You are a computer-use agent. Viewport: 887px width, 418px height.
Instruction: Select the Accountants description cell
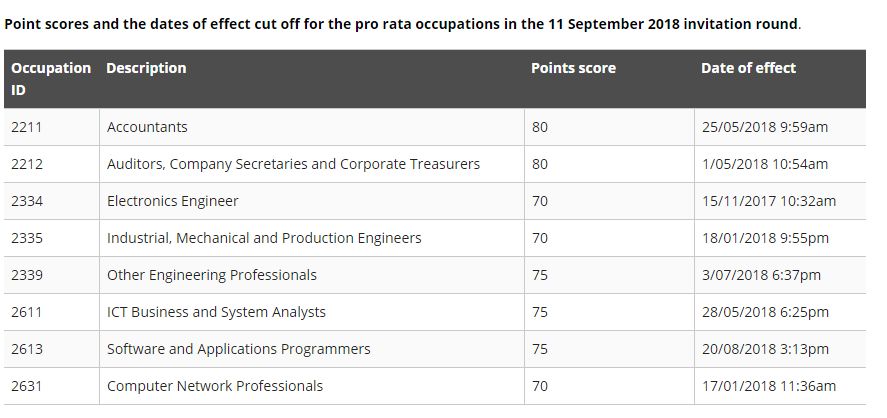coord(312,127)
